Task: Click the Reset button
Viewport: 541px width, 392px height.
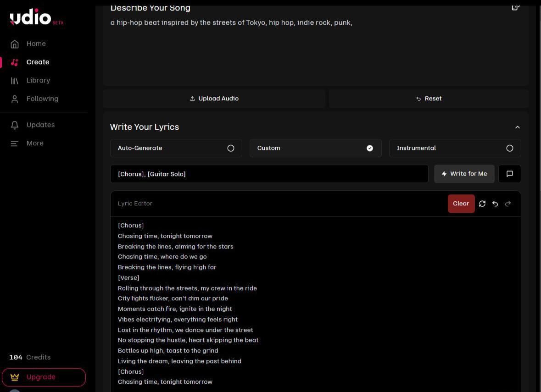Action: (x=429, y=99)
